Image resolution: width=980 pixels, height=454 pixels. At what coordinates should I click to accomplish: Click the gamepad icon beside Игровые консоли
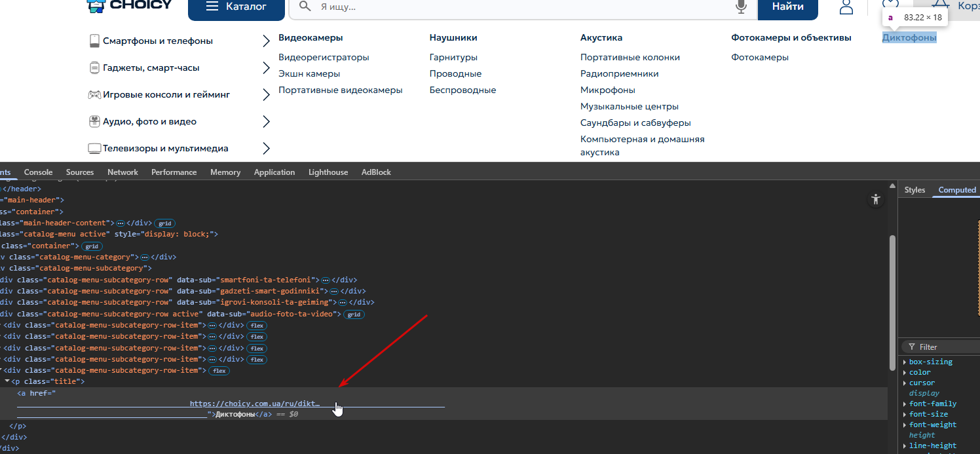click(94, 94)
